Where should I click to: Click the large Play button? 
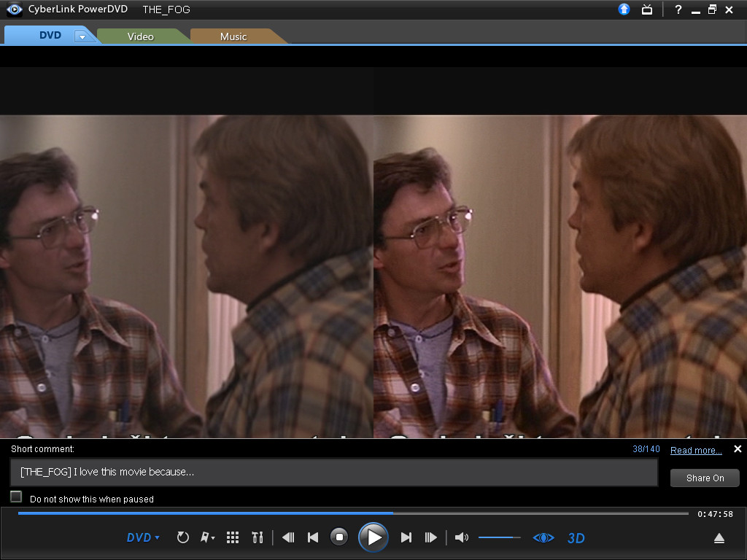[x=373, y=537]
